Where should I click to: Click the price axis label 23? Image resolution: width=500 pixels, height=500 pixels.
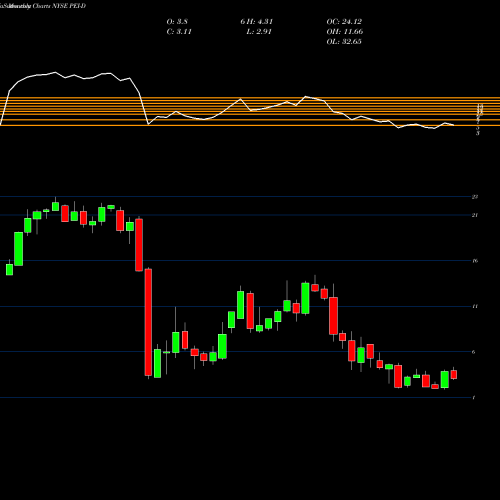pos(475,197)
